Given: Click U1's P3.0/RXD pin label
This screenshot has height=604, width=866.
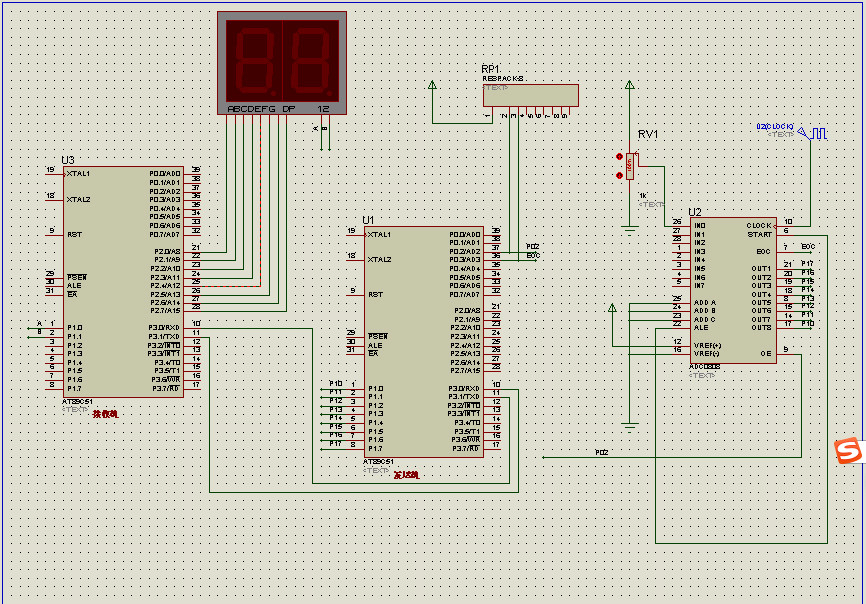Looking at the screenshot, I should 464,389.
